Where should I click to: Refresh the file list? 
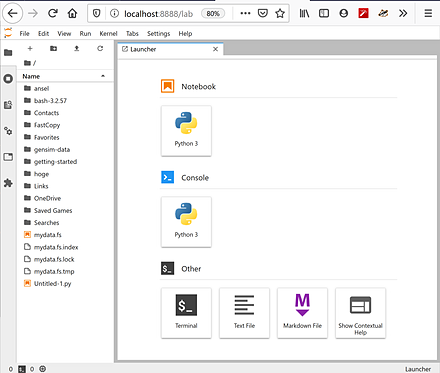(x=100, y=49)
